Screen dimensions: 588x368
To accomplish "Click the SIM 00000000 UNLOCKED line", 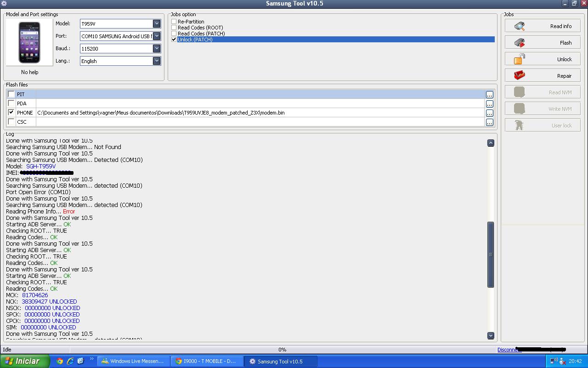I will coord(41,328).
